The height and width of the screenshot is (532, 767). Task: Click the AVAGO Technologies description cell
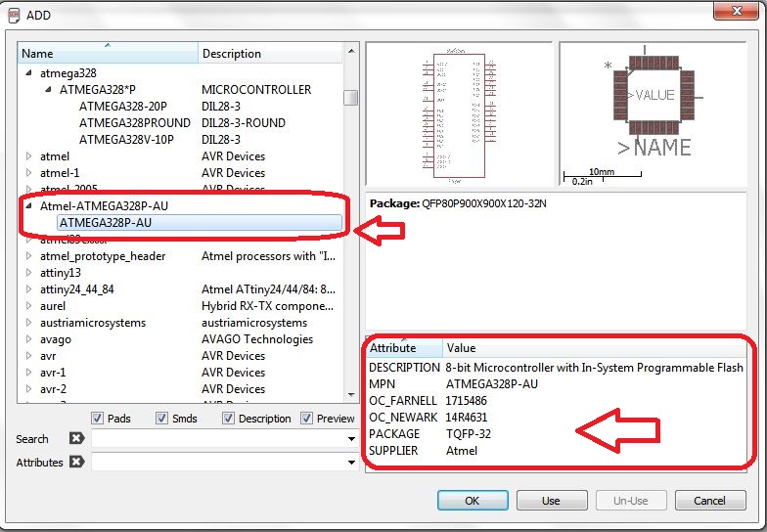tap(256, 338)
